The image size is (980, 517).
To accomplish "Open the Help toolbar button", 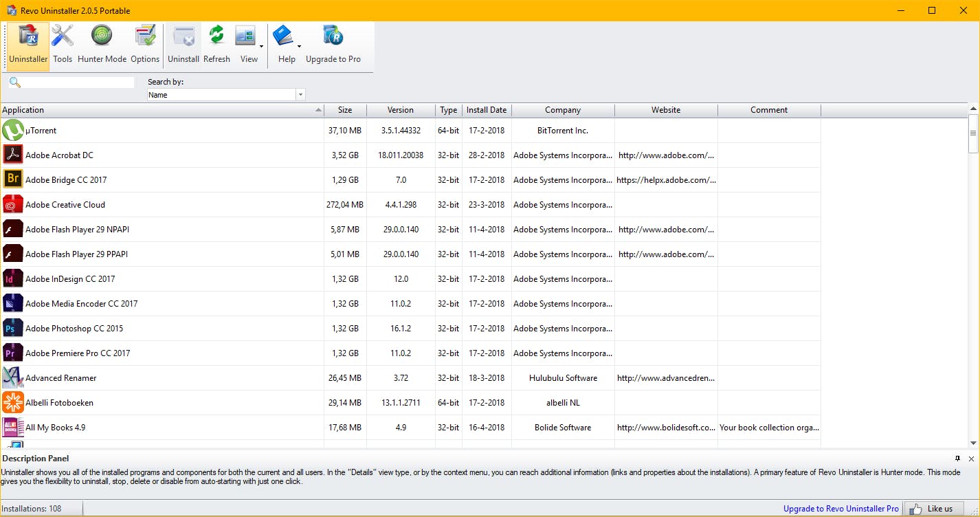I will click(x=284, y=45).
